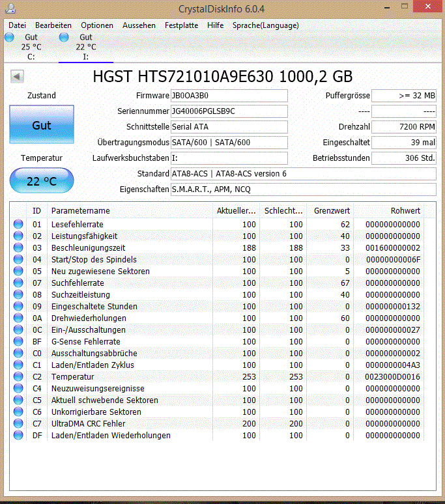Click status orb for Ein-/Ausschaltungen row
The width and height of the screenshot is (445, 504).
click(x=18, y=329)
